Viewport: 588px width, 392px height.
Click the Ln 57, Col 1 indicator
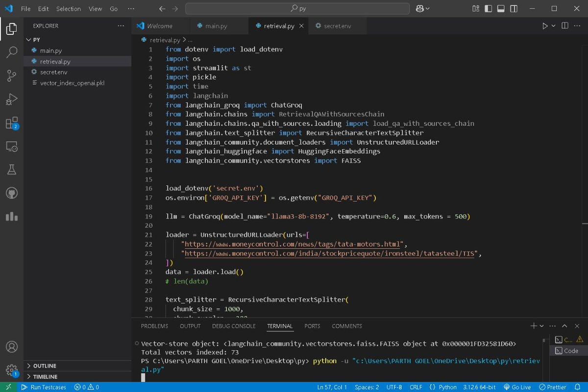(x=332, y=387)
